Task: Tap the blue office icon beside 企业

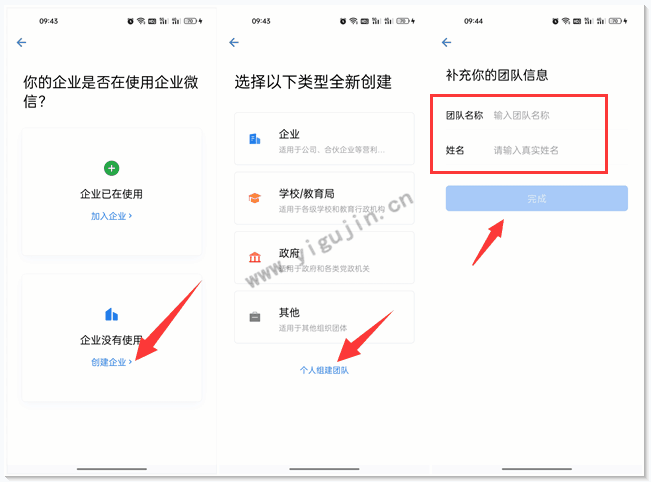Action: point(255,139)
